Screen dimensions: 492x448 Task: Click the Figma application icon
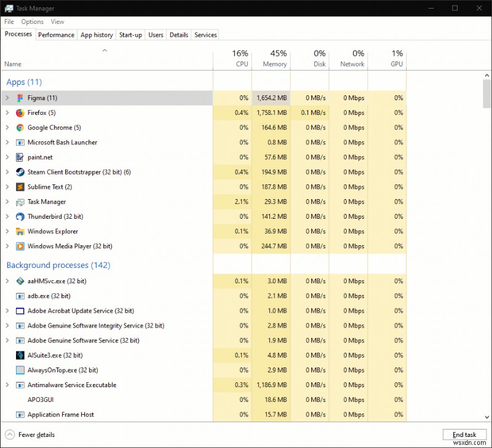point(19,98)
